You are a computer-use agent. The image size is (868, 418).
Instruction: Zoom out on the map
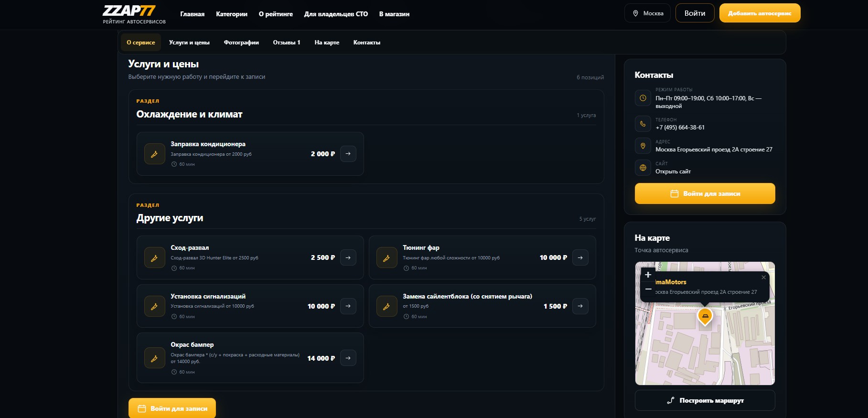[x=648, y=289]
